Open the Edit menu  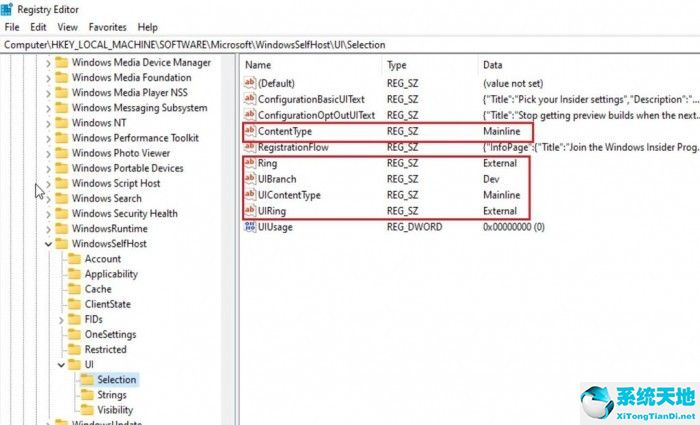[38, 27]
